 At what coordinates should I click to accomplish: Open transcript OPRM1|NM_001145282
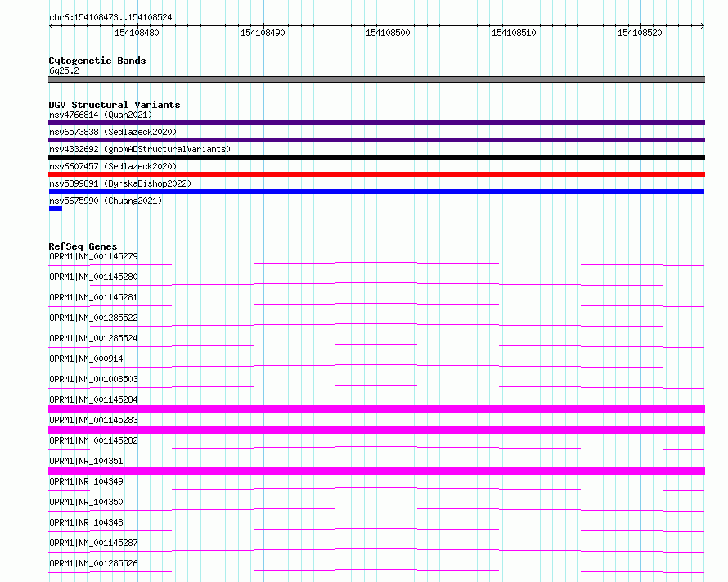(x=93, y=440)
